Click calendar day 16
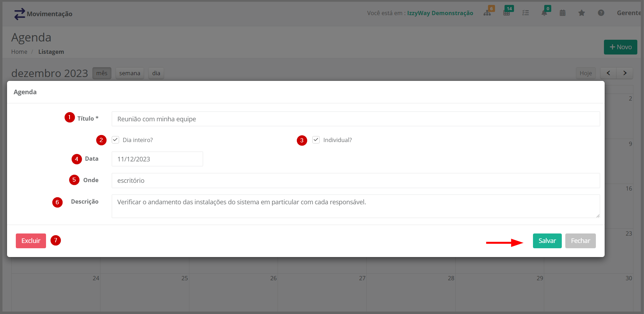 [x=629, y=188]
